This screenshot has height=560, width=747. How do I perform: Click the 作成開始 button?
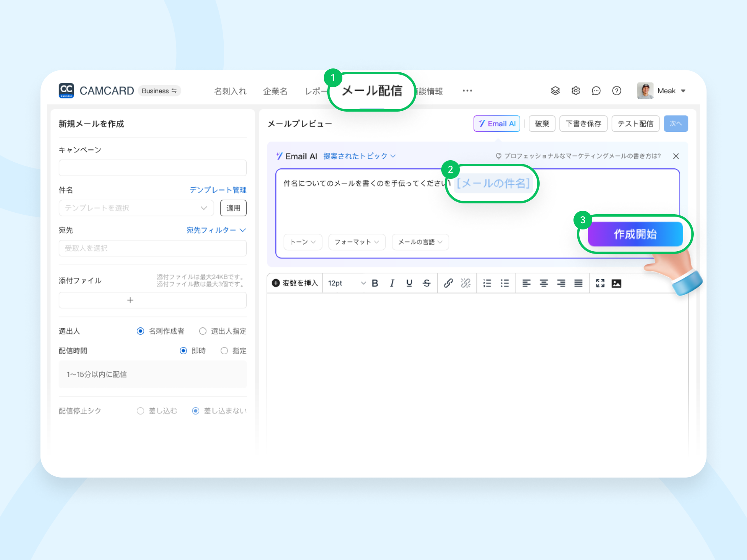coord(635,234)
